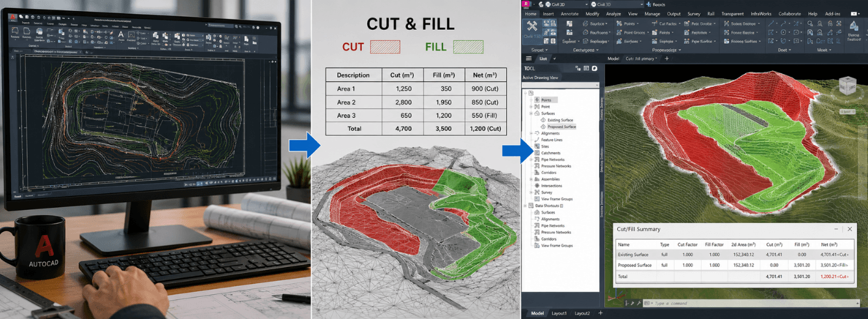This screenshot has width=868, height=319.
Task: Close the Cut/Fill Summary dialog
Action: pos(850,229)
